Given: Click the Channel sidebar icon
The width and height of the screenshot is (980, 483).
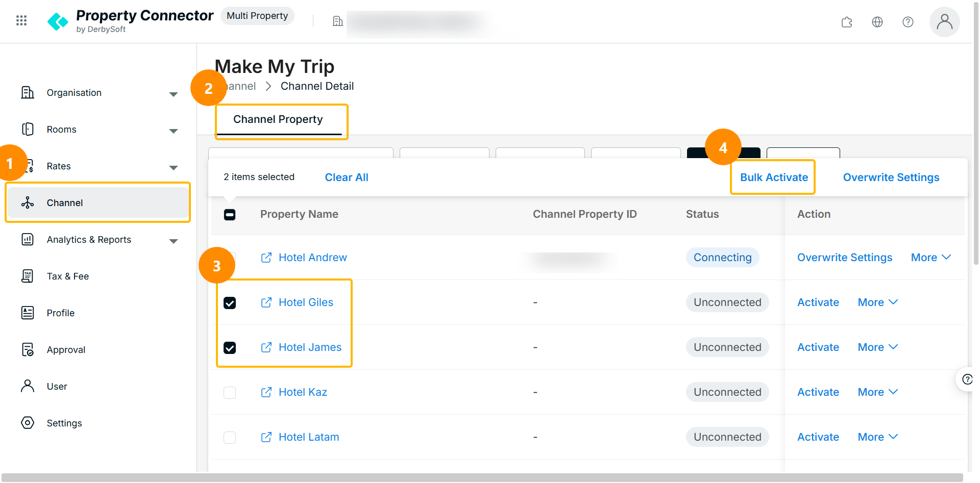Looking at the screenshot, I should coord(28,202).
